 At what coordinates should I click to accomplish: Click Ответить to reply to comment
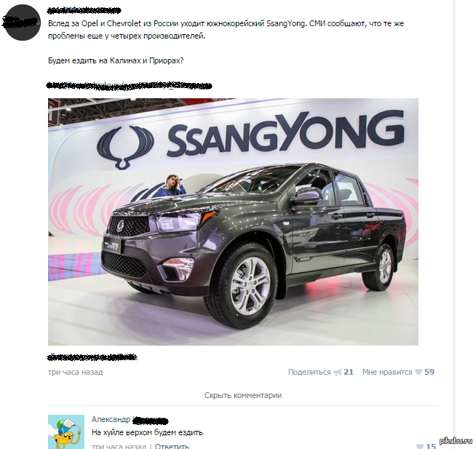[172, 446]
